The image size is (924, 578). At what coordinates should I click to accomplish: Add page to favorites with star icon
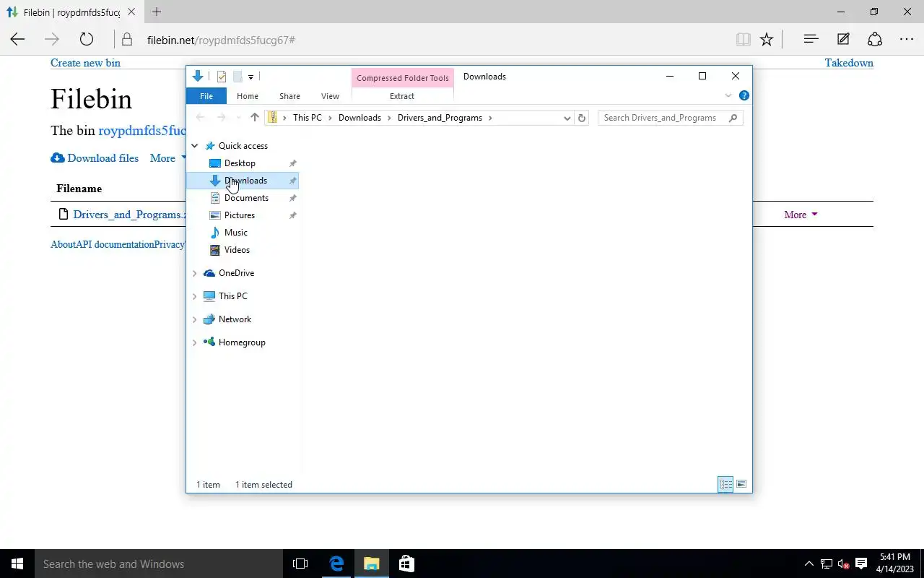click(767, 40)
